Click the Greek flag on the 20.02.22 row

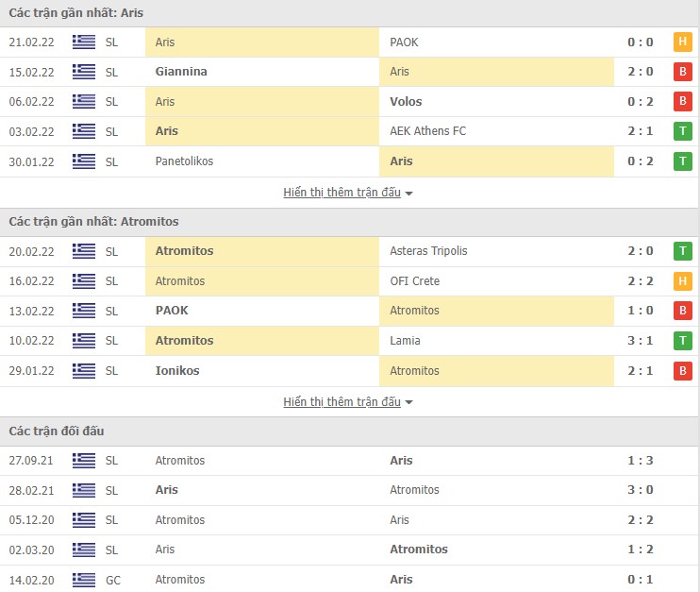click(84, 251)
